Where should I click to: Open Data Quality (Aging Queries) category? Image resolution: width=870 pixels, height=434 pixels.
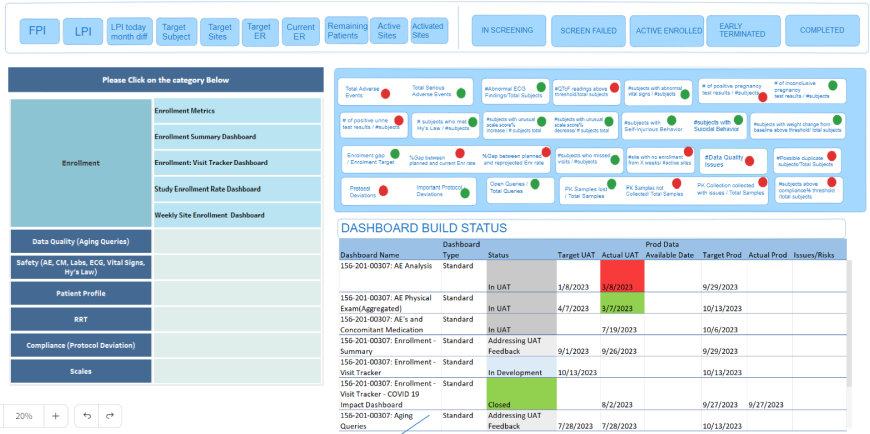[x=81, y=241]
